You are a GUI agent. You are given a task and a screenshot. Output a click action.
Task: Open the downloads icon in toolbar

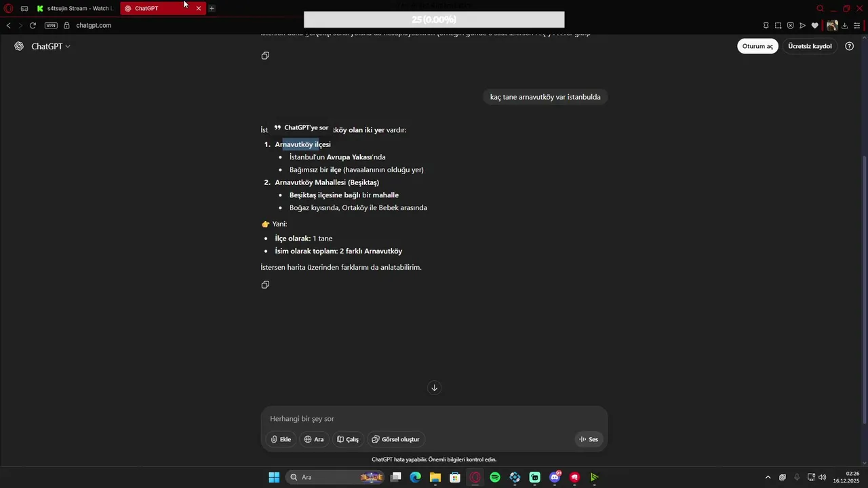tap(844, 26)
